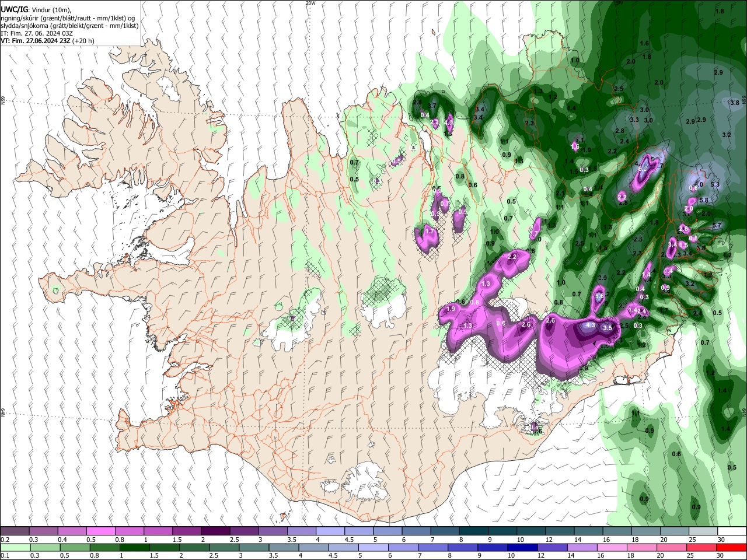Pick the 1–1.5 darkest green swatch in lower legend
Image resolution: width=747 pixels, height=560 pixels.
(135, 547)
